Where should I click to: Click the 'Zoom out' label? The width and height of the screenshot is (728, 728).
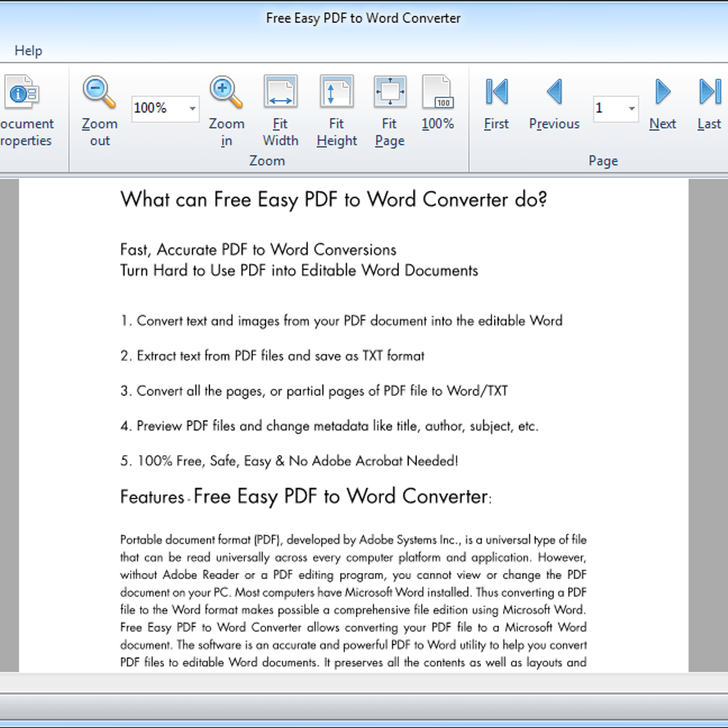(100, 132)
